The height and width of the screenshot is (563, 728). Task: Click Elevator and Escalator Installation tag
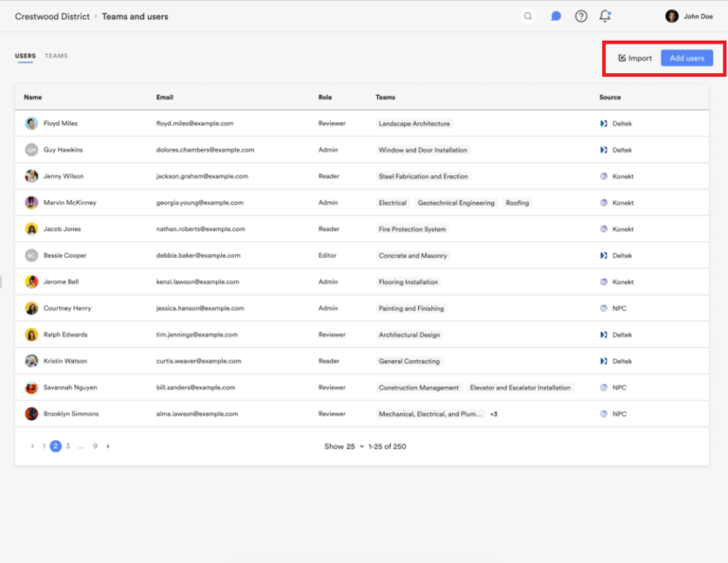point(520,388)
